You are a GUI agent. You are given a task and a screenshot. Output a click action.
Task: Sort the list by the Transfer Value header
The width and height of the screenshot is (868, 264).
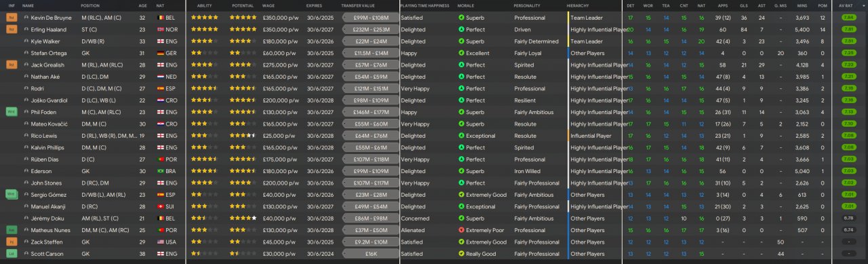pyautogui.click(x=357, y=5)
